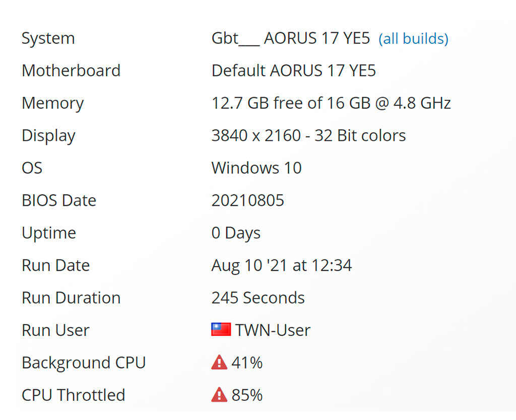Click the Taiwan flag icon
Viewport: 516px width, 420px height.
(221, 330)
